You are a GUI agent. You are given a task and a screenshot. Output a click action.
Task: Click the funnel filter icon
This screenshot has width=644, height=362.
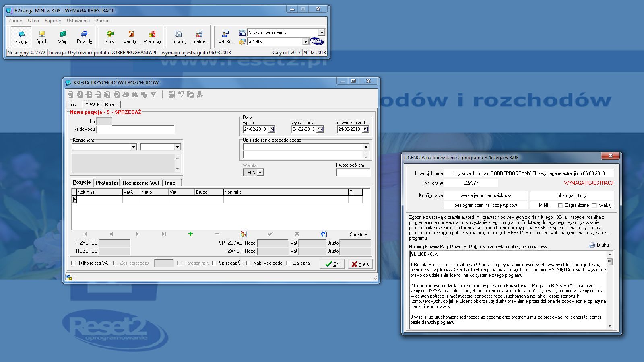[x=153, y=95]
